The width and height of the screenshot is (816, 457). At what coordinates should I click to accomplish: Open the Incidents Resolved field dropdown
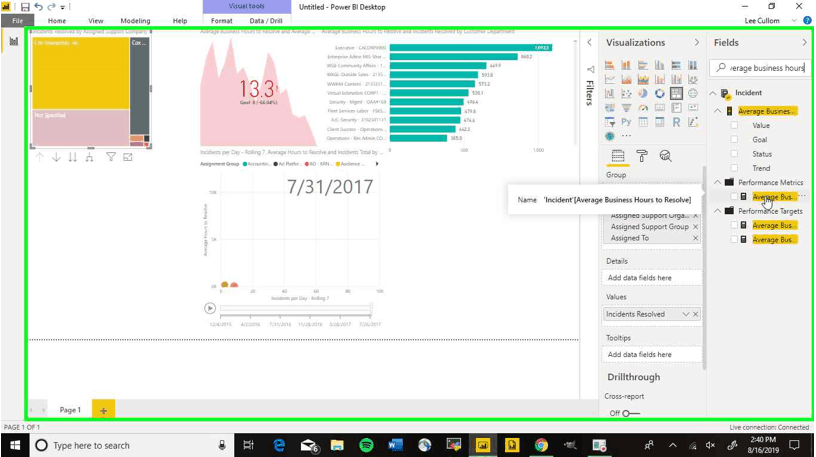[685, 314]
